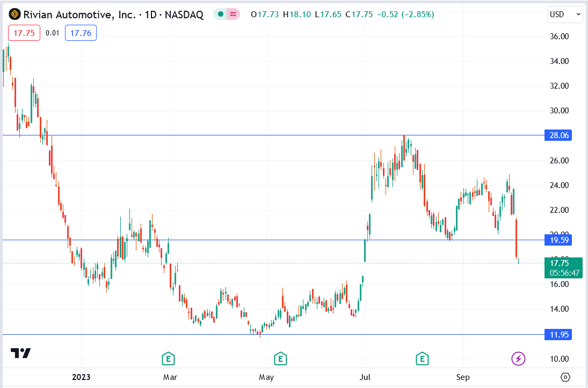
Task: Select the 11.95 horizontal line price label
Action: (558, 334)
